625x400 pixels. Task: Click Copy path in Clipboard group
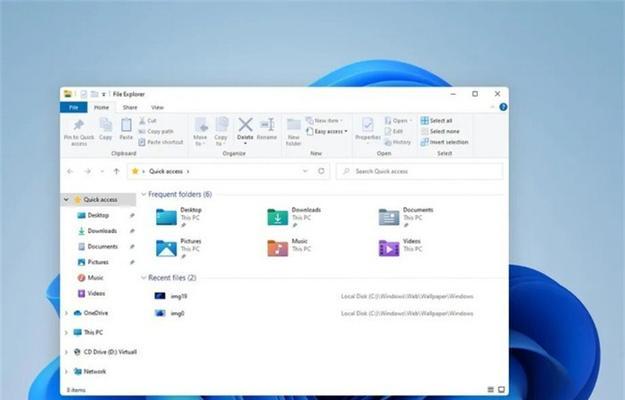tap(156, 131)
